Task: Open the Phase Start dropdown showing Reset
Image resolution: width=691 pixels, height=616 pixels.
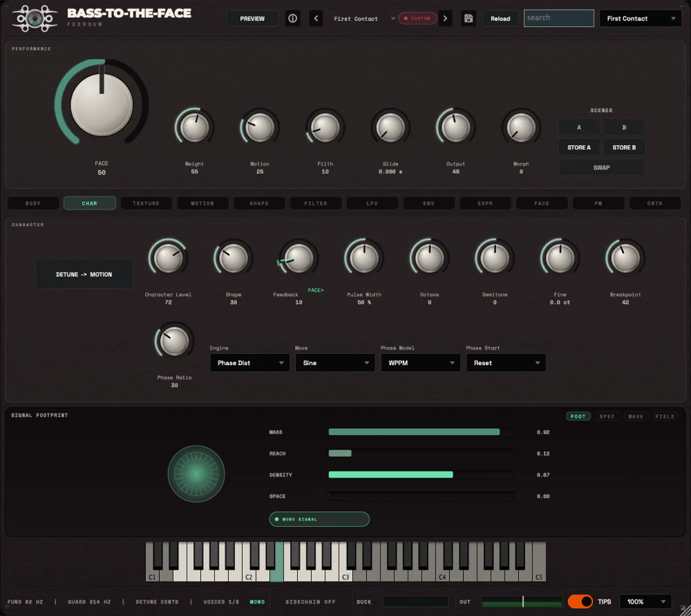Action: coord(506,363)
